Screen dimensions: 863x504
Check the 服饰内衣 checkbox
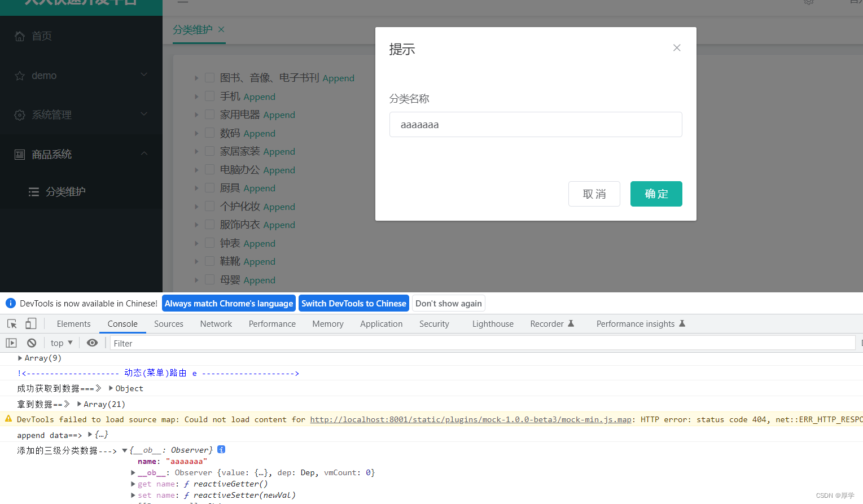point(209,224)
